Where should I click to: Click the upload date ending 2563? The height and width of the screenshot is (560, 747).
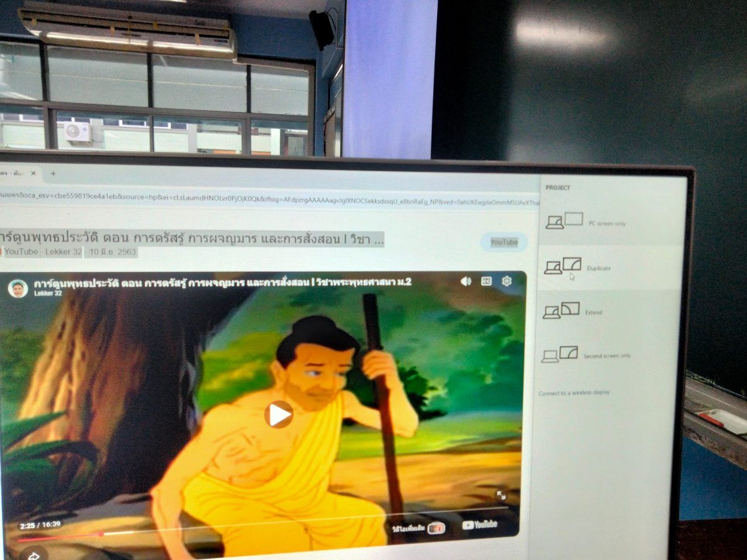pyautogui.click(x=113, y=252)
